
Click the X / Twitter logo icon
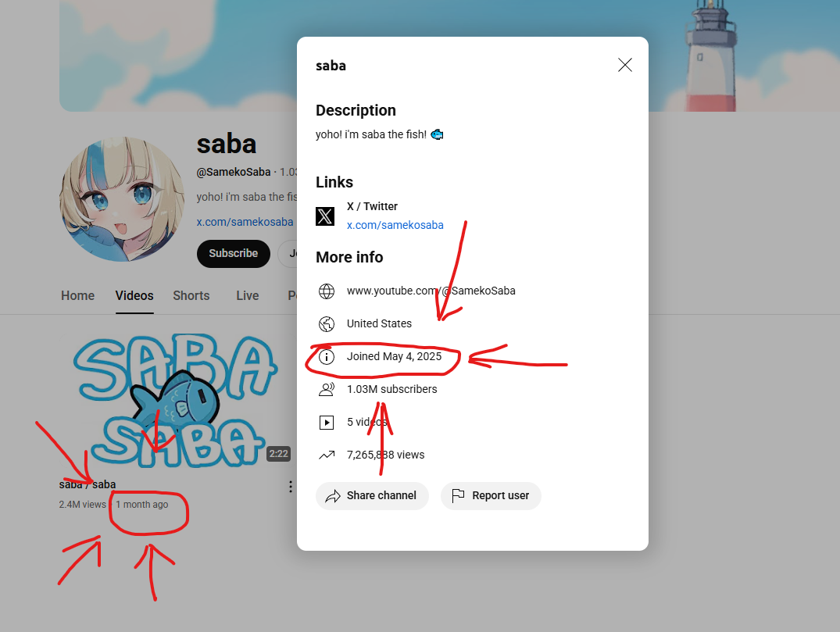(324, 216)
